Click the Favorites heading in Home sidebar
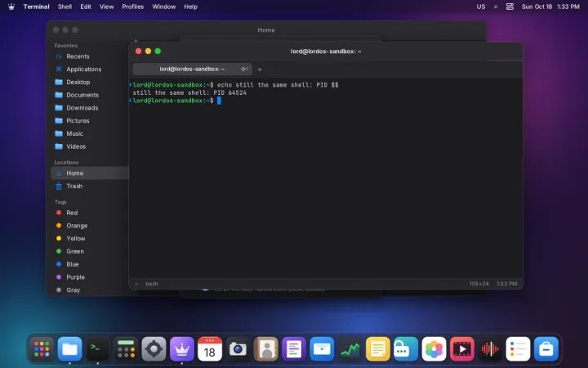588x368 pixels. click(66, 46)
